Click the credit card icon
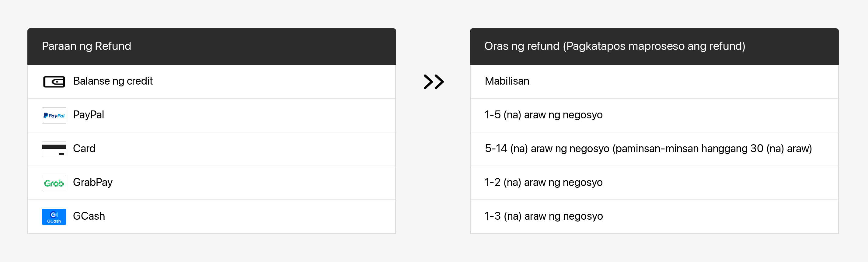The width and height of the screenshot is (868, 262). pos(54,149)
